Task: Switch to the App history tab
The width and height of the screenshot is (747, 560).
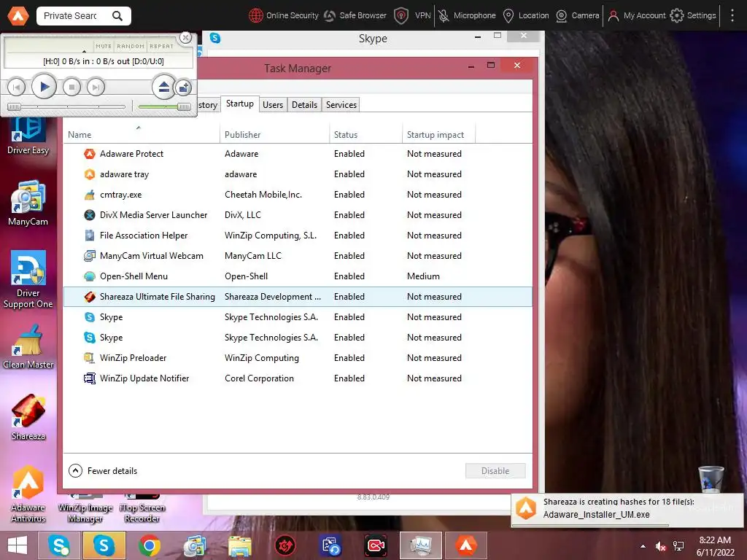Action: click(208, 105)
